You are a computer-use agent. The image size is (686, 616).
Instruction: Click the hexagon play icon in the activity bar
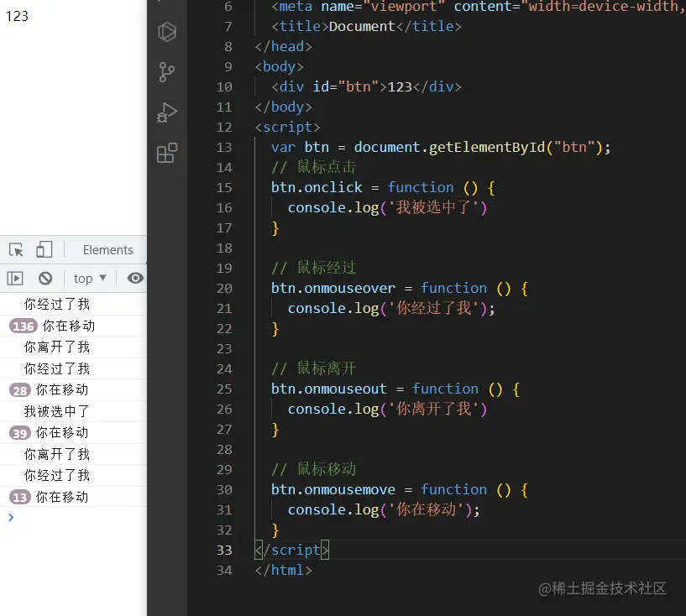click(167, 32)
